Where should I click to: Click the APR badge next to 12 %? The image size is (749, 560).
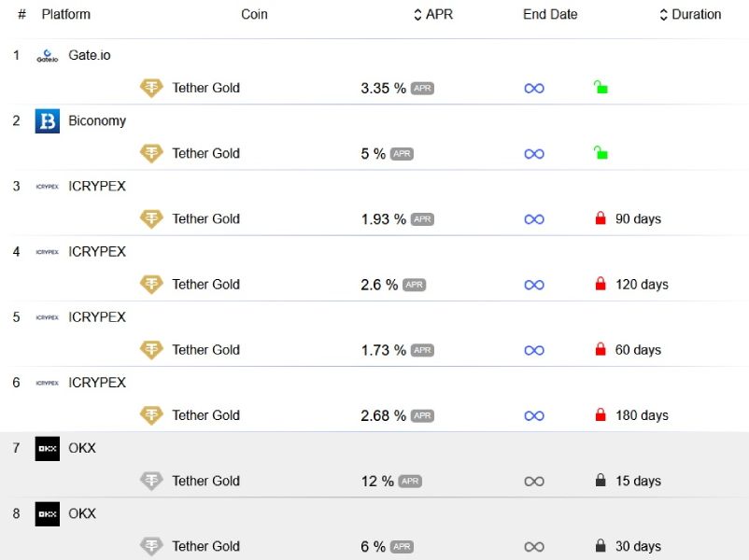tap(410, 482)
